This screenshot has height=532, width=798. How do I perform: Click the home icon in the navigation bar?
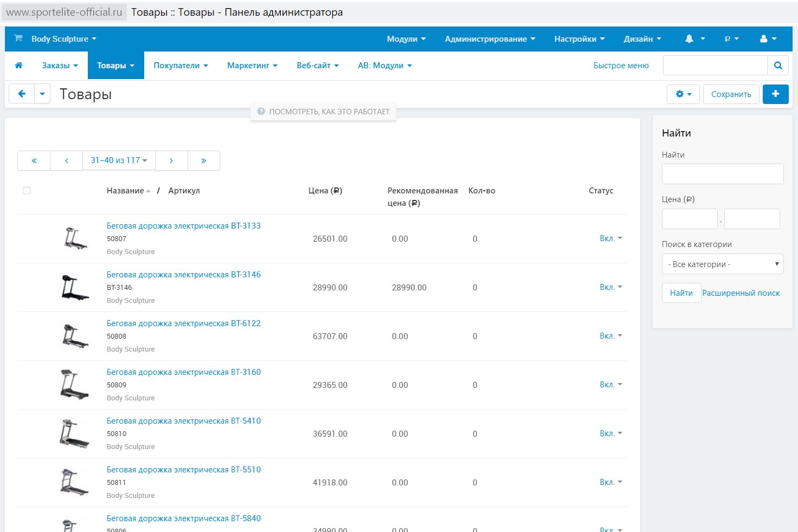click(x=18, y=66)
